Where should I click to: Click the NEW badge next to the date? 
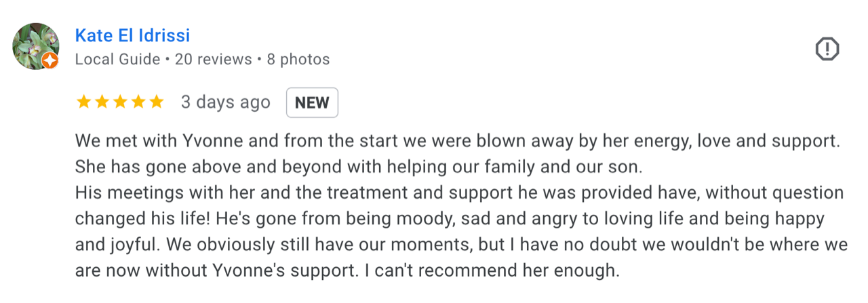(x=312, y=103)
